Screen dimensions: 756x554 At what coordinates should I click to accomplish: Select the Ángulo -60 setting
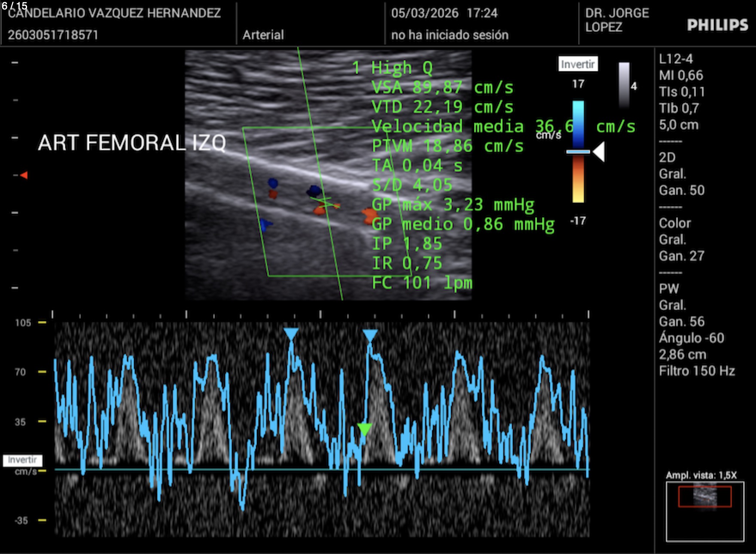click(x=692, y=338)
